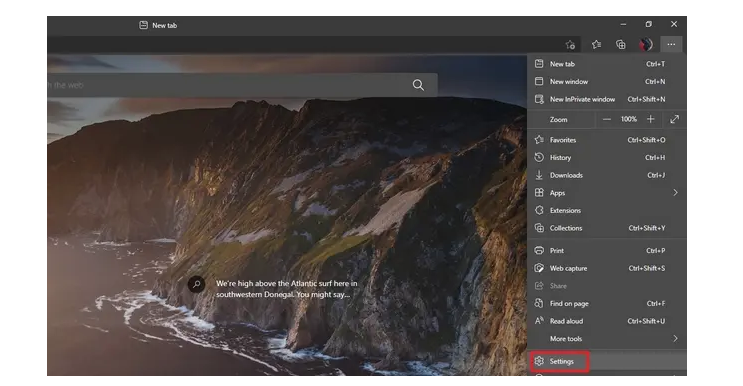Click the Extensions puzzle icon
This screenshot has width=743, height=386.
539,210
